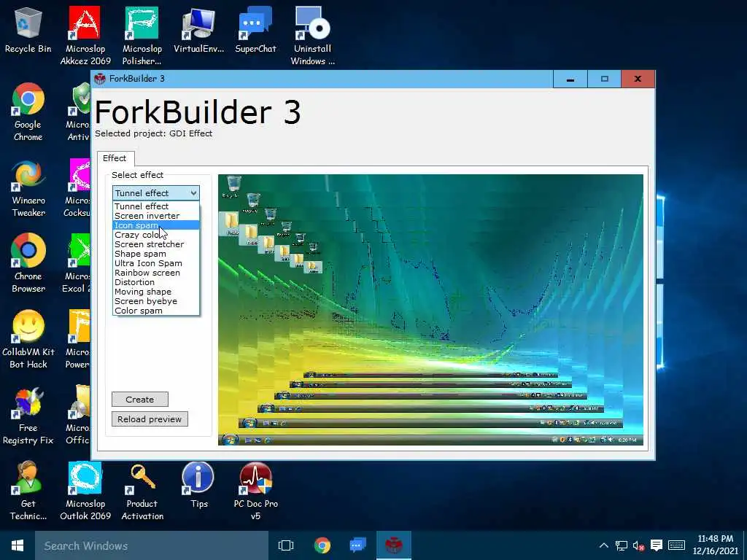747x560 pixels.
Task: Open Chrone Browser desktop icon
Action: [x=28, y=263]
